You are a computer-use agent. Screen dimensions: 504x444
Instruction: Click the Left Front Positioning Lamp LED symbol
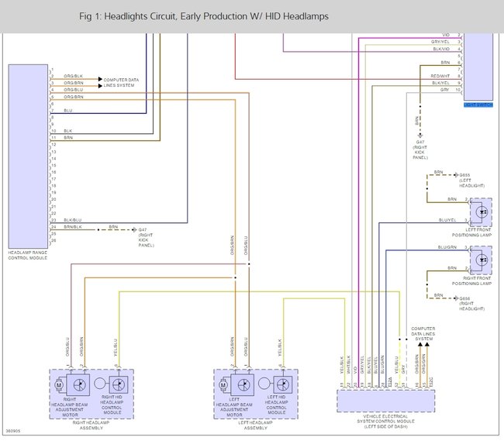click(482, 212)
